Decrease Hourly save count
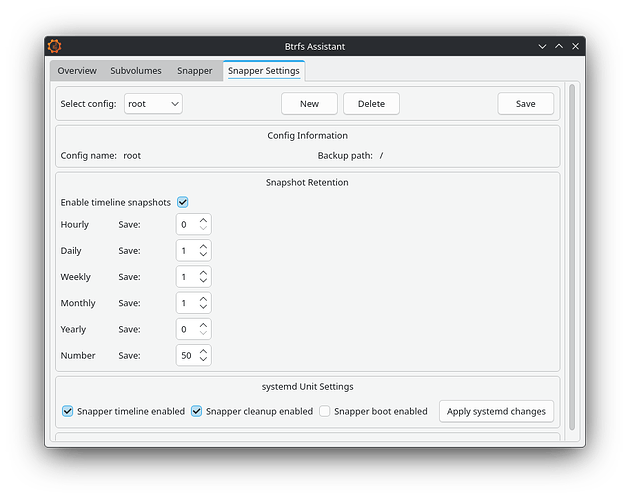Screen dimensions: 630x500 coord(203,228)
